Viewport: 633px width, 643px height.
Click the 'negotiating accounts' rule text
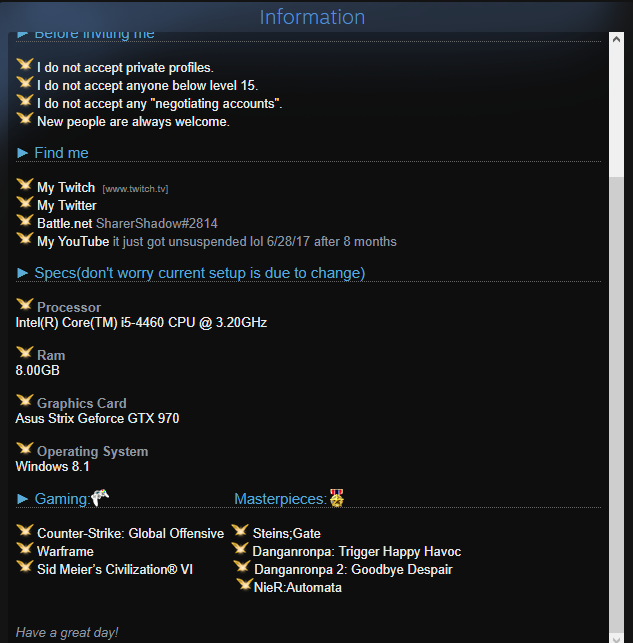[159, 104]
